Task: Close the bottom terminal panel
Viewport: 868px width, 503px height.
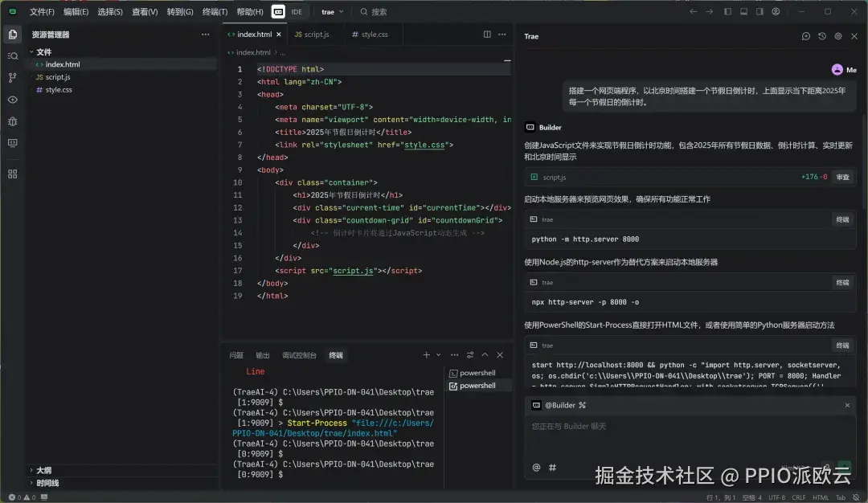Action: click(x=500, y=355)
